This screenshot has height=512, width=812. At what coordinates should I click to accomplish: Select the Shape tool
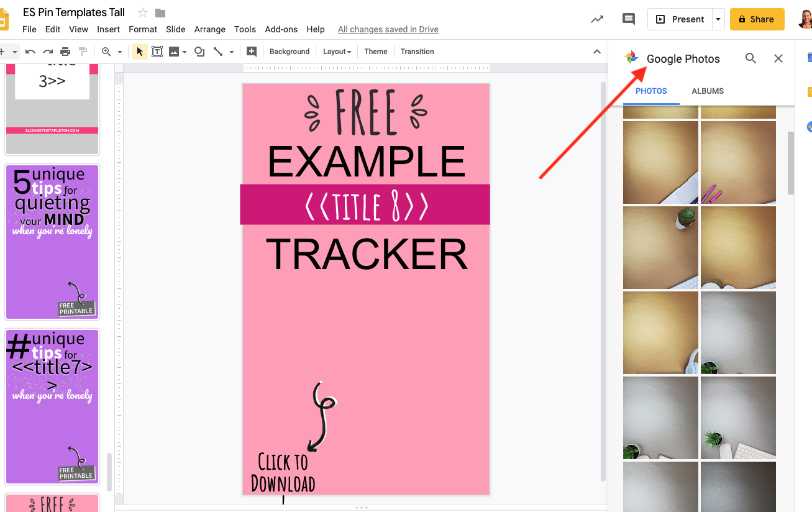click(x=199, y=52)
